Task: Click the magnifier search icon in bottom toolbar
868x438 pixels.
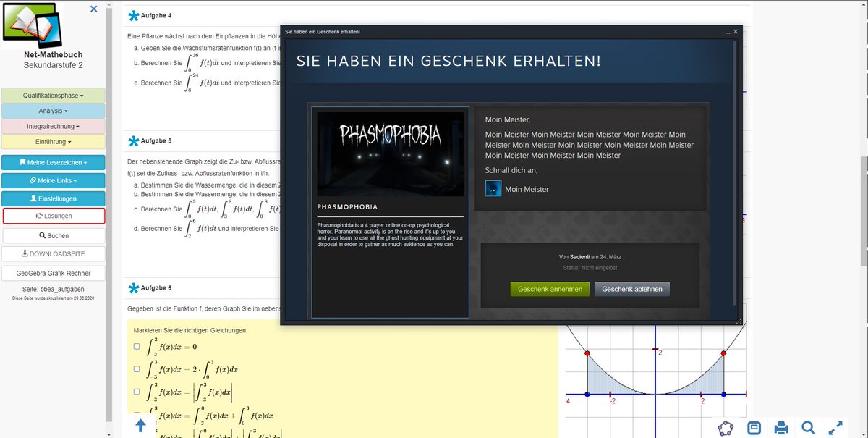Action: click(x=808, y=427)
